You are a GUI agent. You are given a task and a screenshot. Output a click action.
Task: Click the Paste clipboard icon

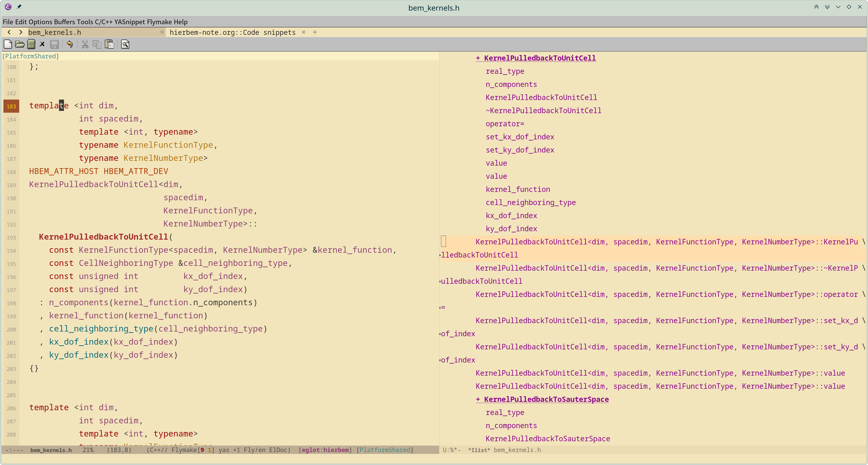point(109,44)
